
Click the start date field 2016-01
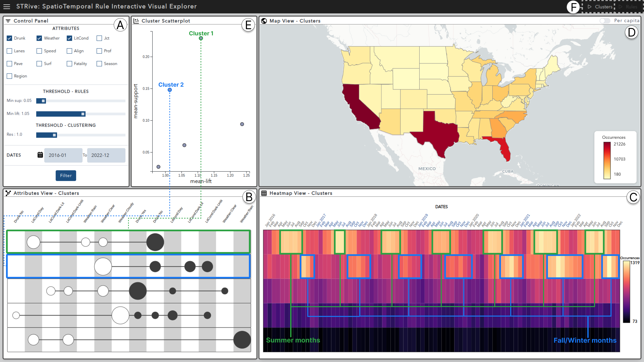(x=63, y=155)
